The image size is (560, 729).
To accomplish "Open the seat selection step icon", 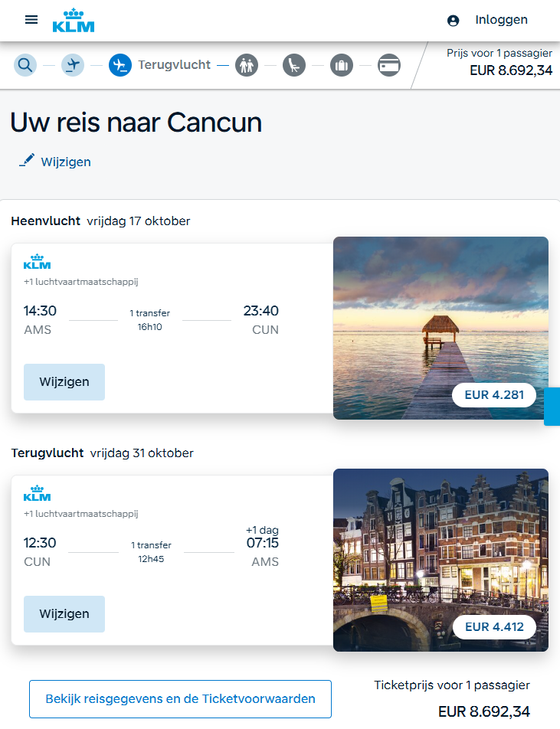I will pos(294,65).
